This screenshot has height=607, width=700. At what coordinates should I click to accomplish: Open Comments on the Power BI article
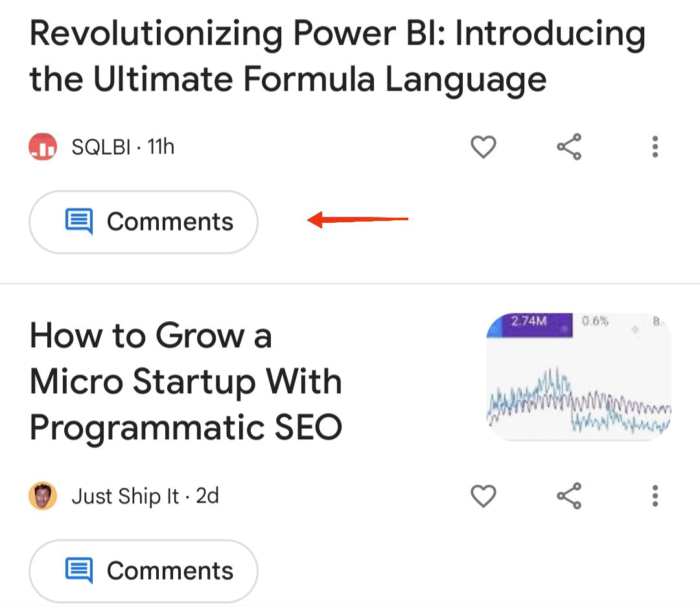[143, 222]
